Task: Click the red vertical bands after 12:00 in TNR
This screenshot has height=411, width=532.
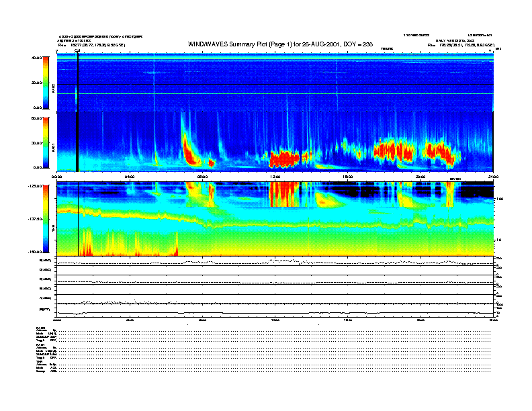Action: pyautogui.click(x=284, y=194)
